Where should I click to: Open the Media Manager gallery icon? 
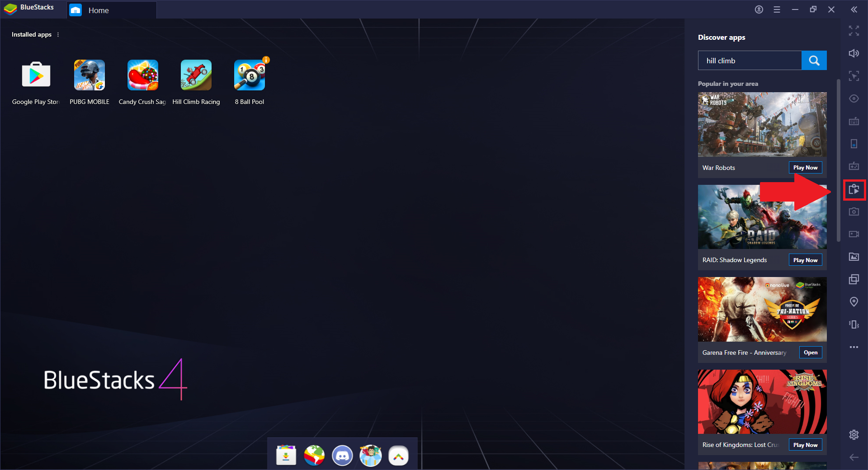pyautogui.click(x=854, y=257)
